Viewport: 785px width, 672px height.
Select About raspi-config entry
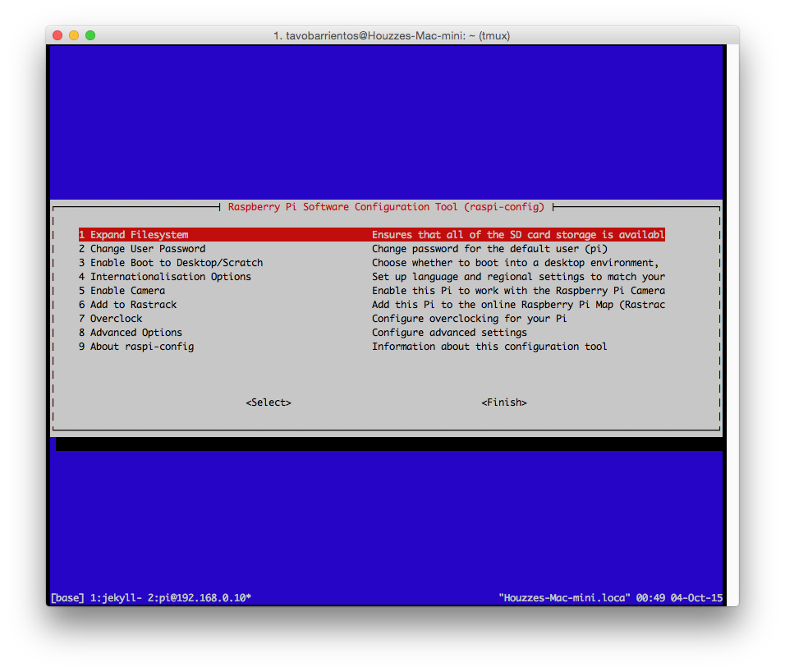tap(136, 347)
